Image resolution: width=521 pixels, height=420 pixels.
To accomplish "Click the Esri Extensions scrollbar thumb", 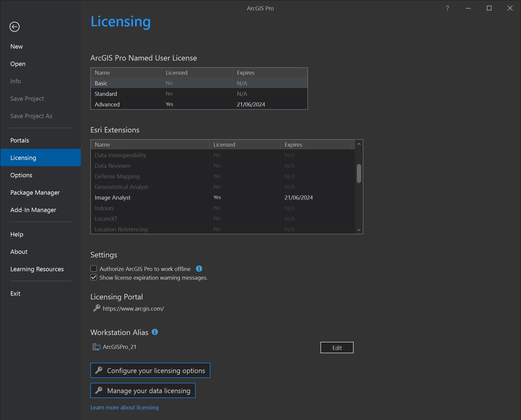I will pyautogui.click(x=359, y=173).
